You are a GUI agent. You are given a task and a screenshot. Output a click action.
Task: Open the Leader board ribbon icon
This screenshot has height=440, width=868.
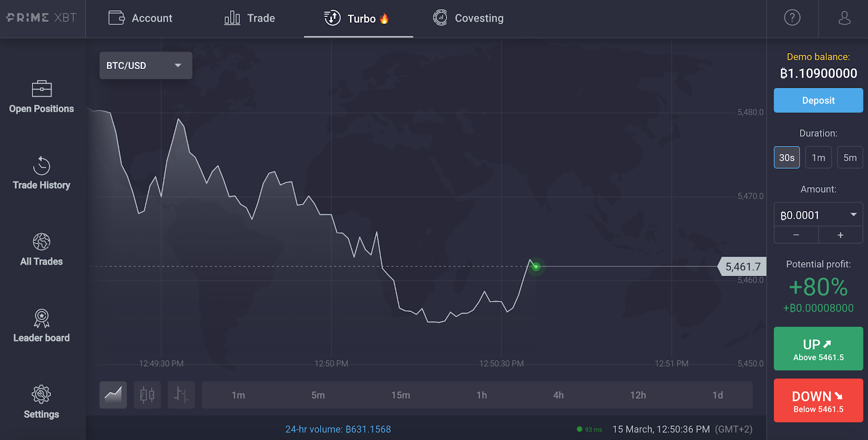pyautogui.click(x=42, y=318)
